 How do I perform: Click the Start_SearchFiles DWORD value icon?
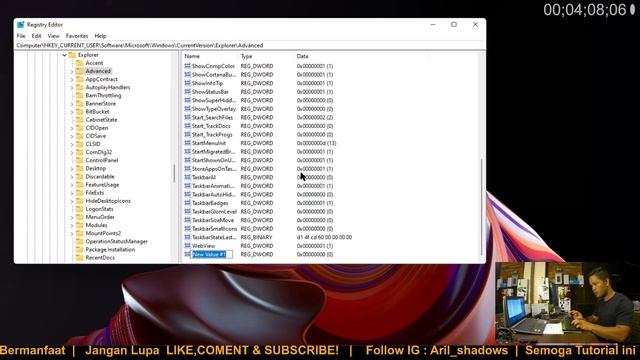pyautogui.click(x=187, y=117)
